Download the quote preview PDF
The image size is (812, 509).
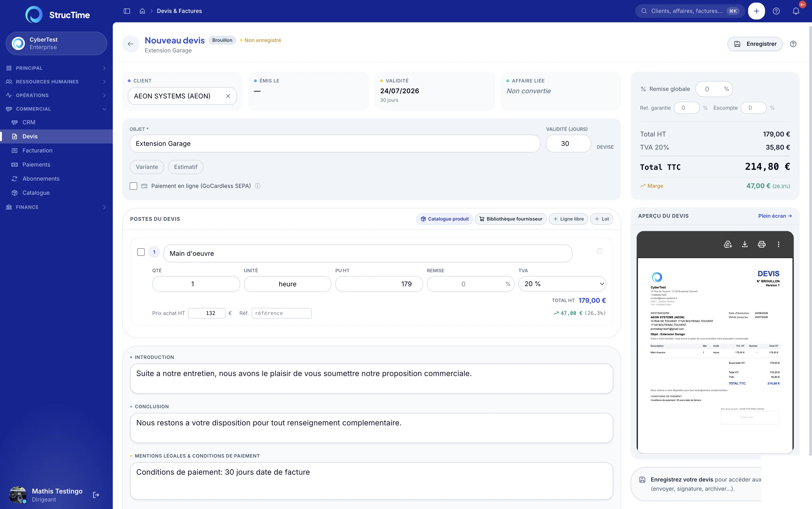745,245
